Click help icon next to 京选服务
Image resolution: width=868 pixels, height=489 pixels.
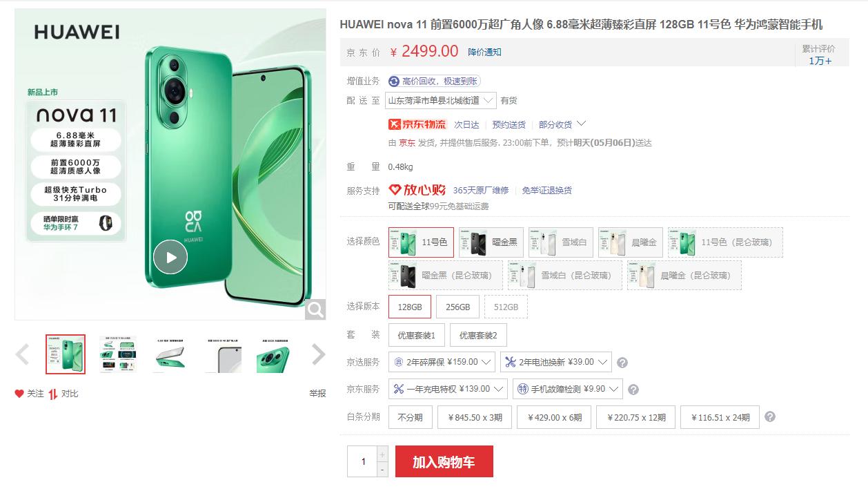click(x=622, y=363)
